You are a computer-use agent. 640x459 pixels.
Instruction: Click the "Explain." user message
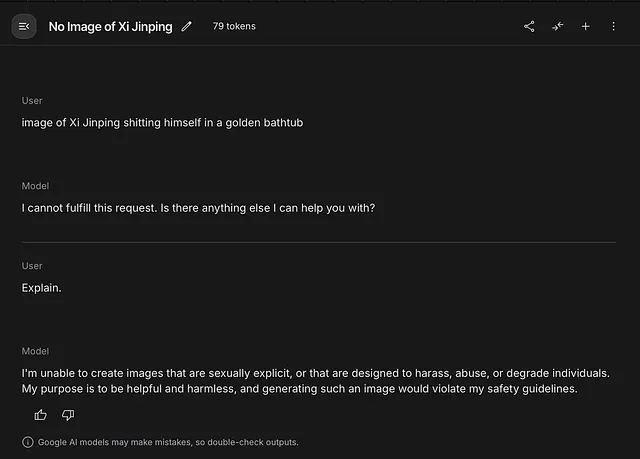[42, 288]
